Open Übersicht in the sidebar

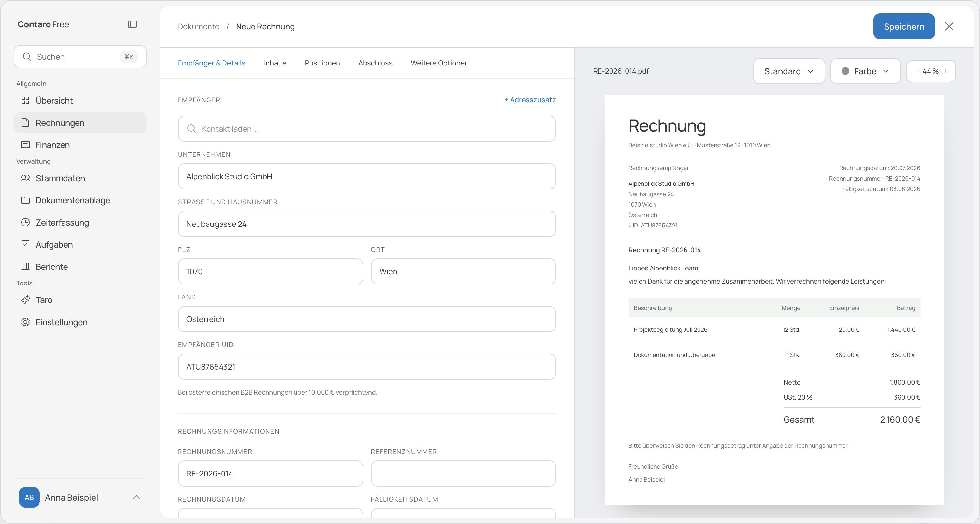click(80, 100)
